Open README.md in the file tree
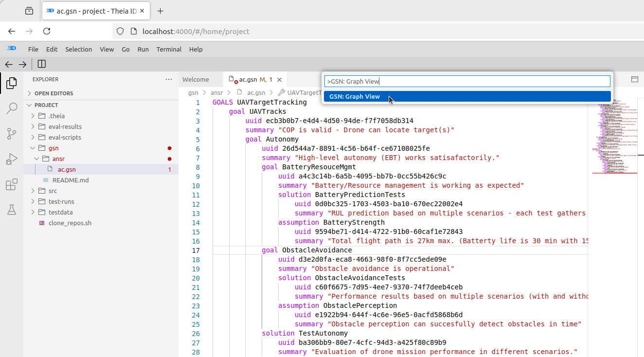Screen dimensions: 644x357 click(71, 180)
